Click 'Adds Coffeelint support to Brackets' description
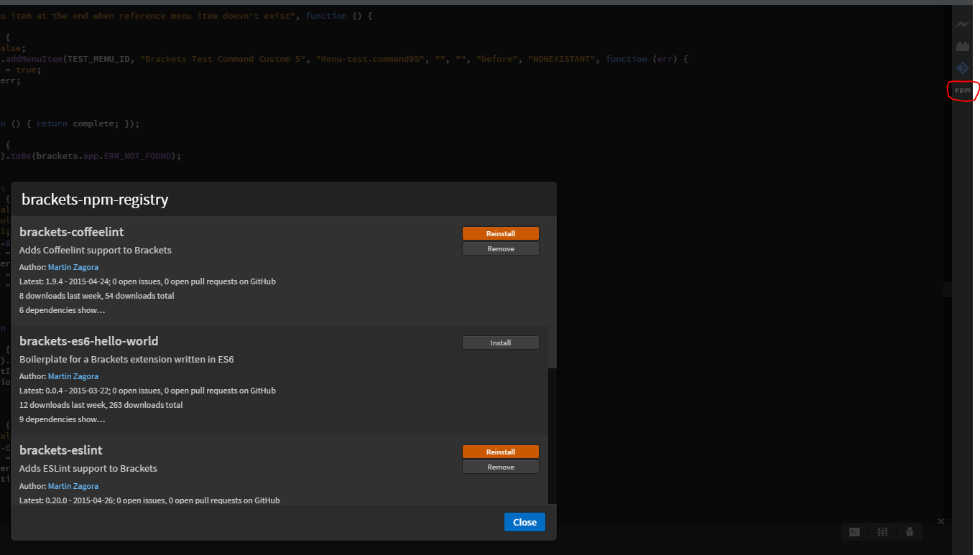Image resolution: width=980 pixels, height=555 pixels. tap(96, 250)
